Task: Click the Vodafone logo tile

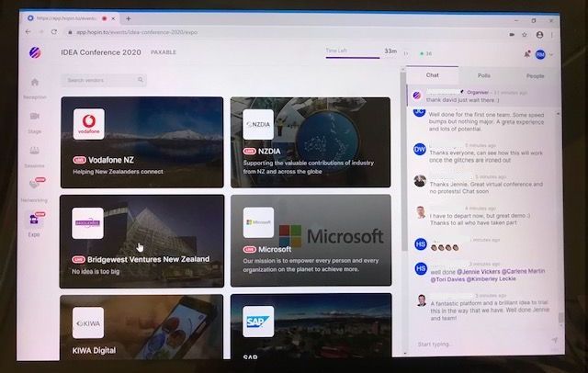Action: [x=89, y=124]
